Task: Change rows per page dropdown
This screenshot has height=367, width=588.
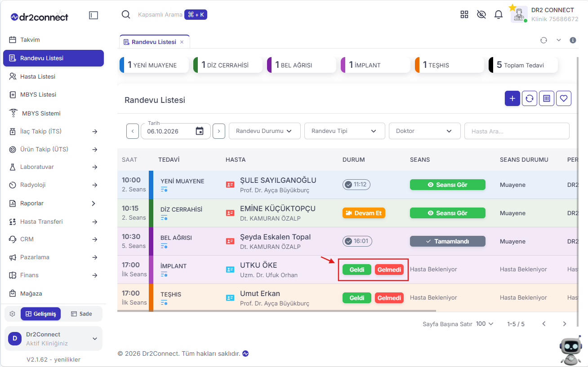Action: point(485,324)
